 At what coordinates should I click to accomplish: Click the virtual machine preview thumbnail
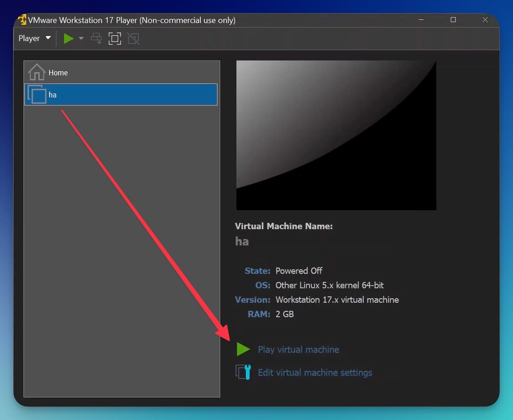(336, 135)
